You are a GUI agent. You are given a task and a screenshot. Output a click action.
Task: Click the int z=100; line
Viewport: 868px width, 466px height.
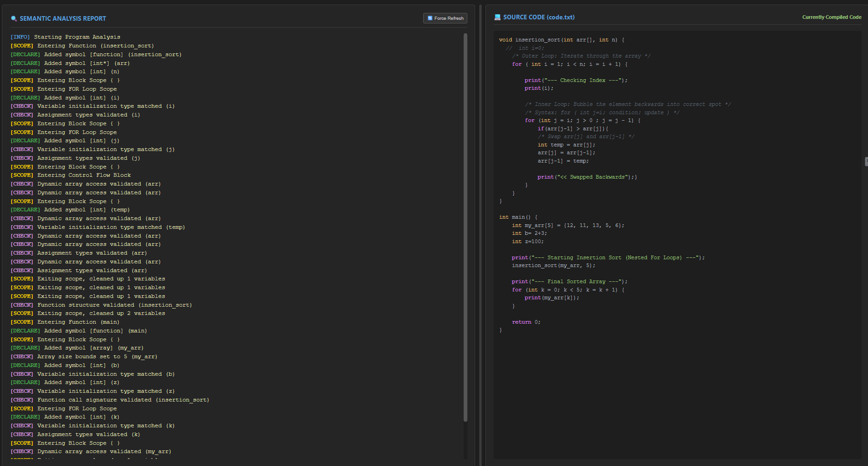pos(528,242)
